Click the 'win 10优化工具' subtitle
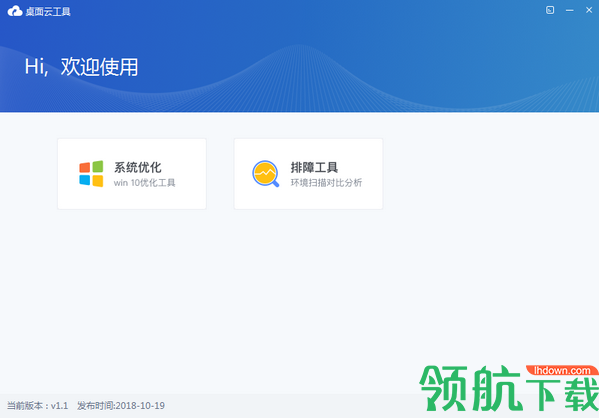The image size is (599, 418). tap(144, 183)
